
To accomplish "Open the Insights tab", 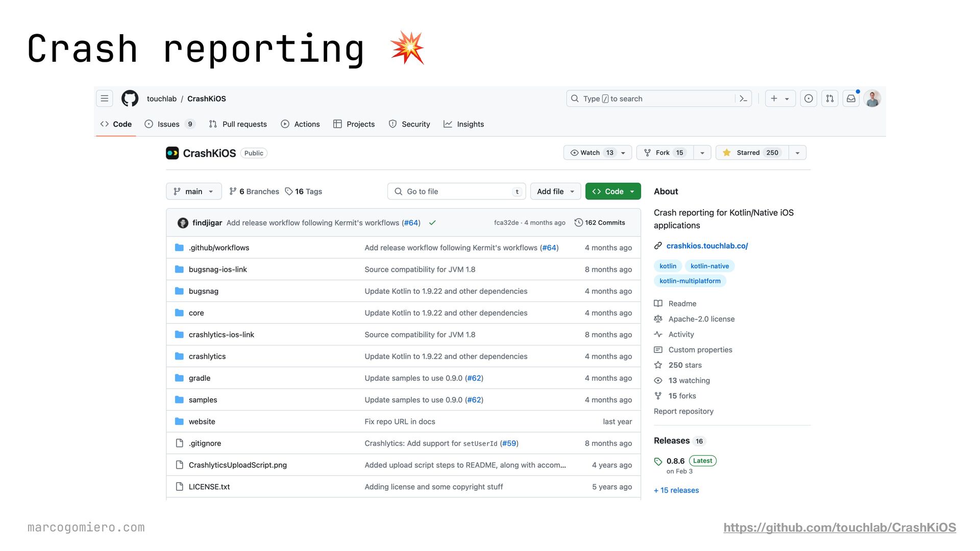I will 463,124.
